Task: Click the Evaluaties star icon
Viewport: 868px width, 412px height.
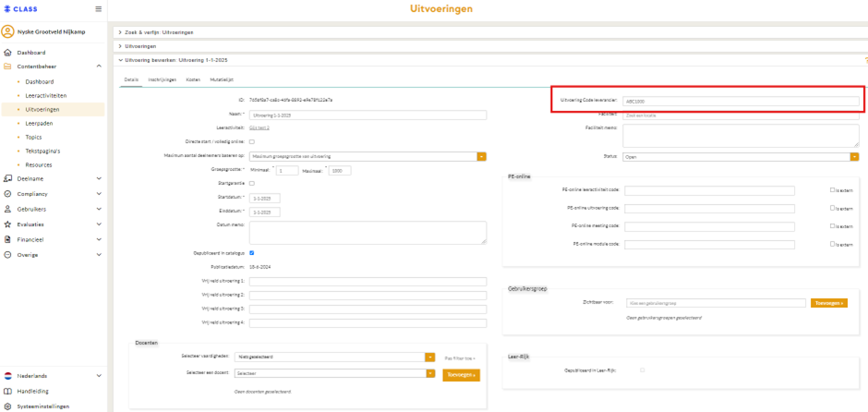Action: pos(7,224)
